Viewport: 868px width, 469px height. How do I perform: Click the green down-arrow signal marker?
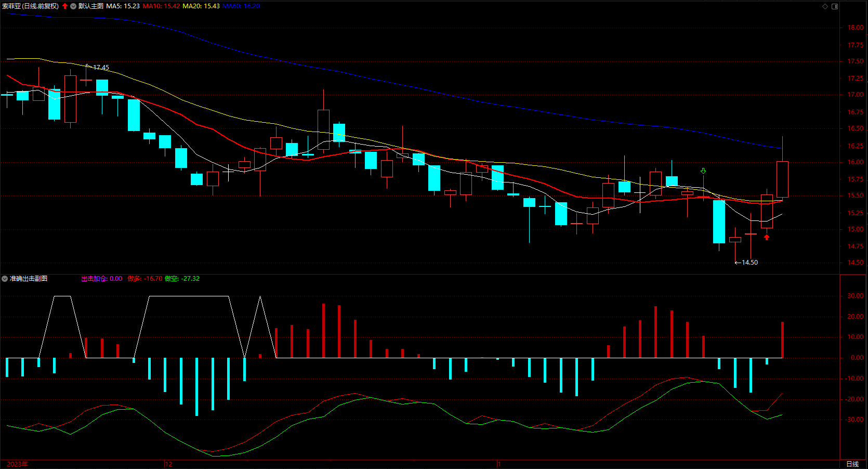click(x=703, y=171)
